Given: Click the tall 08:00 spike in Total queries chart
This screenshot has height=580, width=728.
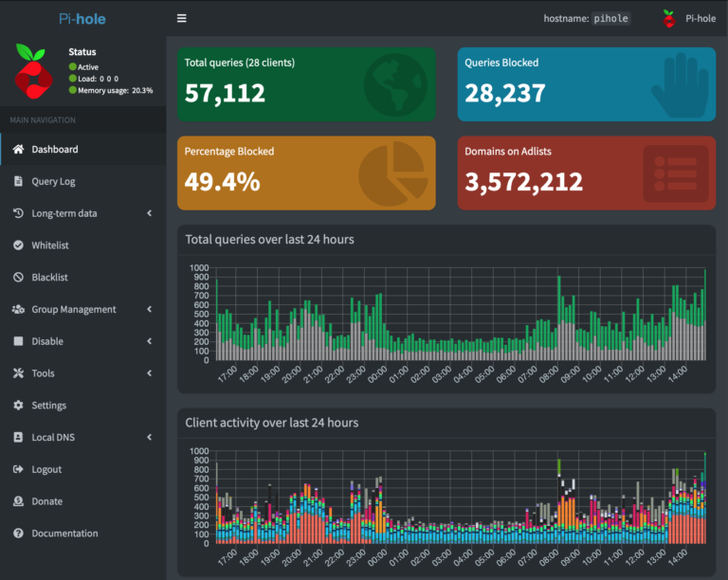Looking at the screenshot, I should [559, 317].
